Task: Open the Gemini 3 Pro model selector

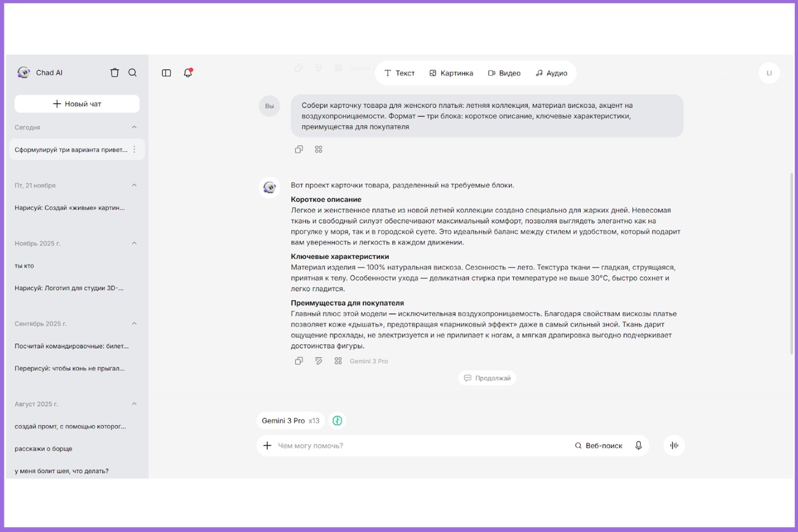Action: click(290, 420)
